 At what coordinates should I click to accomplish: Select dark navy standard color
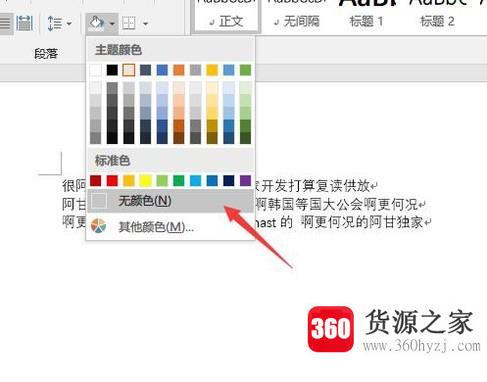pyautogui.click(x=229, y=181)
